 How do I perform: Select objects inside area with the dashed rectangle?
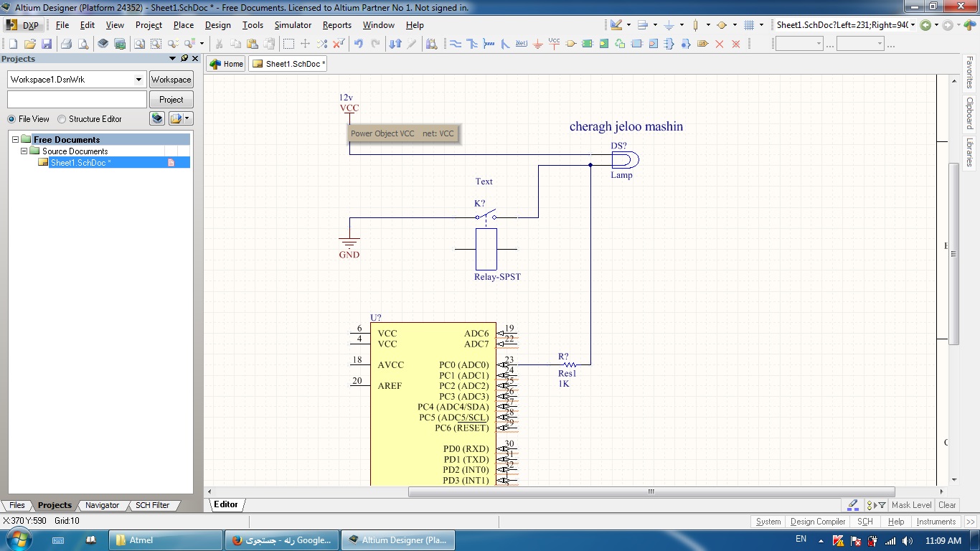(288, 44)
